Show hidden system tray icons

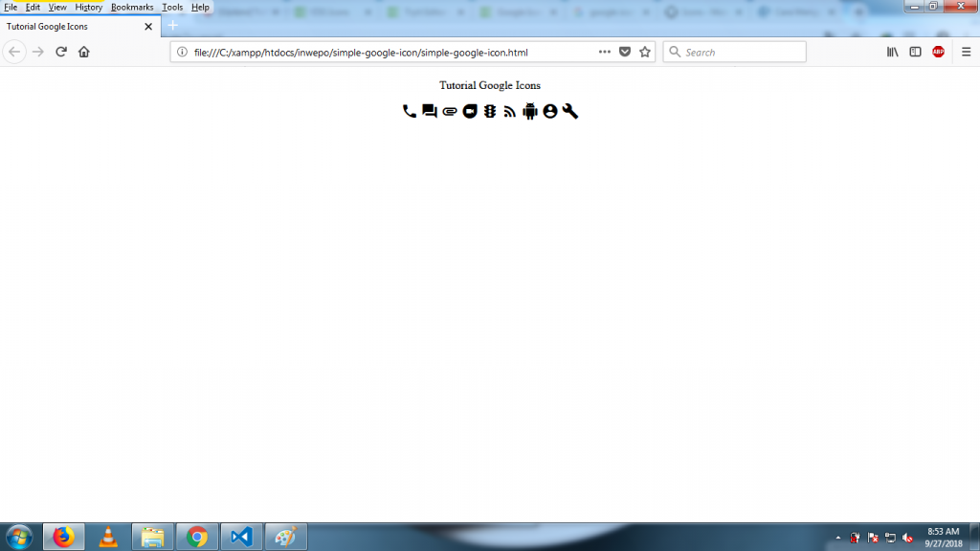coord(838,538)
